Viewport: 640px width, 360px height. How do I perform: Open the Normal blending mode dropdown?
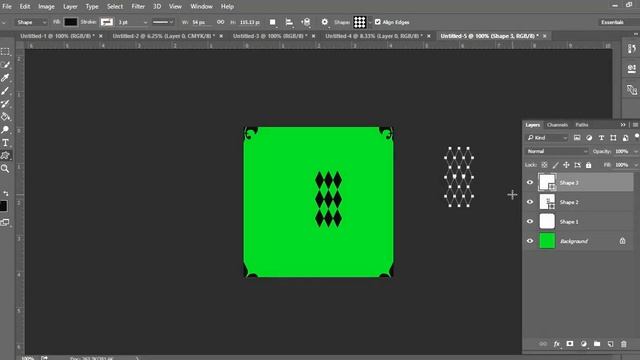coord(557,151)
